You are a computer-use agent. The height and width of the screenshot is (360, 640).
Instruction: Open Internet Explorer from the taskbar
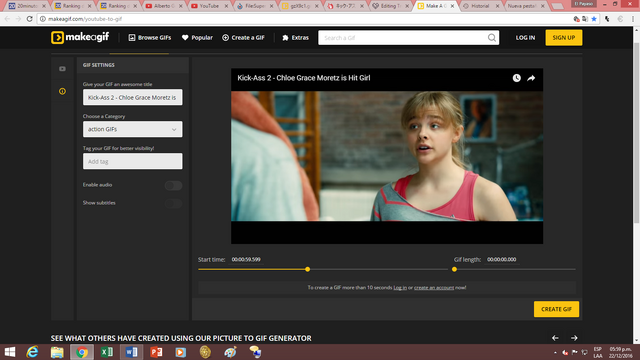(x=32, y=352)
